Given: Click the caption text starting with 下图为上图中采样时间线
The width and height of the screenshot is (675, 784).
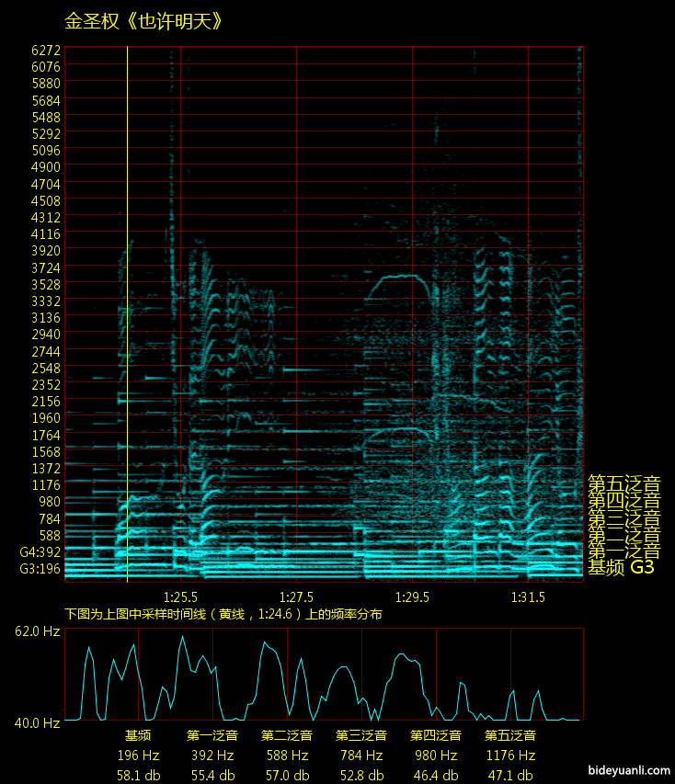Looking at the screenshot, I should 223,614.
